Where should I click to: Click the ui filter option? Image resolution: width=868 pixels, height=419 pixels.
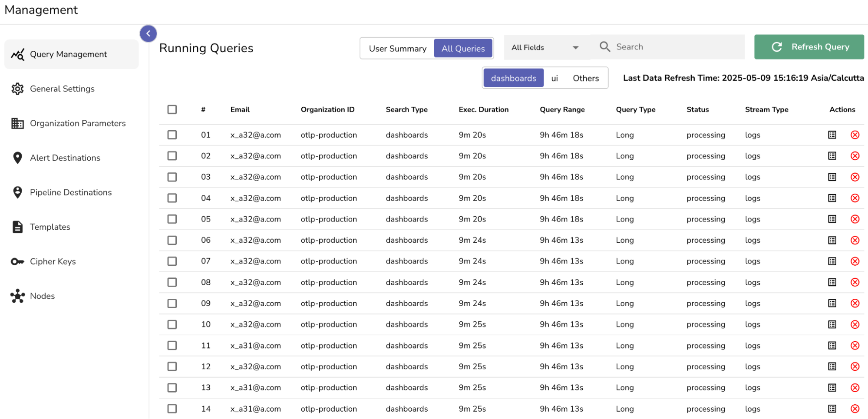pos(554,78)
